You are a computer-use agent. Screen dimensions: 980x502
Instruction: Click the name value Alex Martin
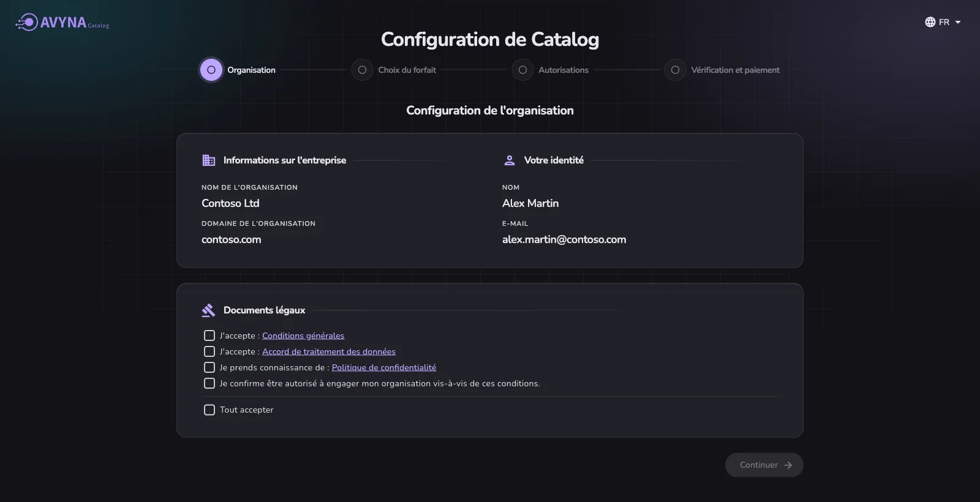pyautogui.click(x=530, y=203)
